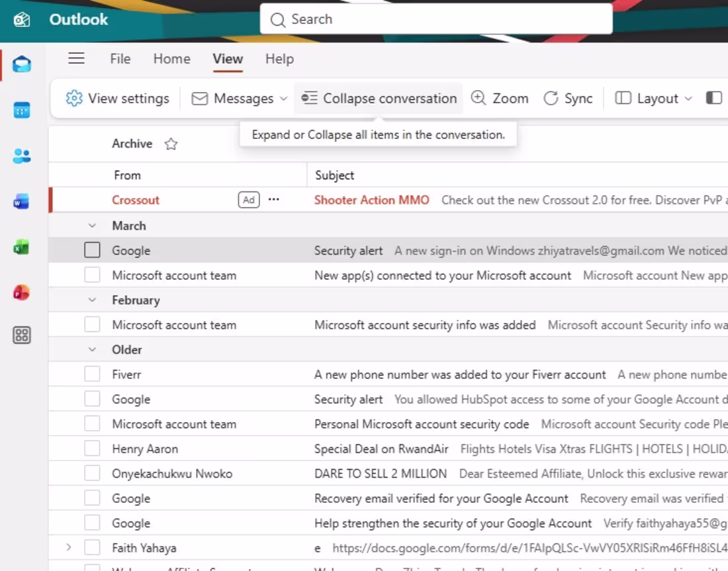
Task: Toggle the hamburger navigation pane button
Action: [76, 58]
